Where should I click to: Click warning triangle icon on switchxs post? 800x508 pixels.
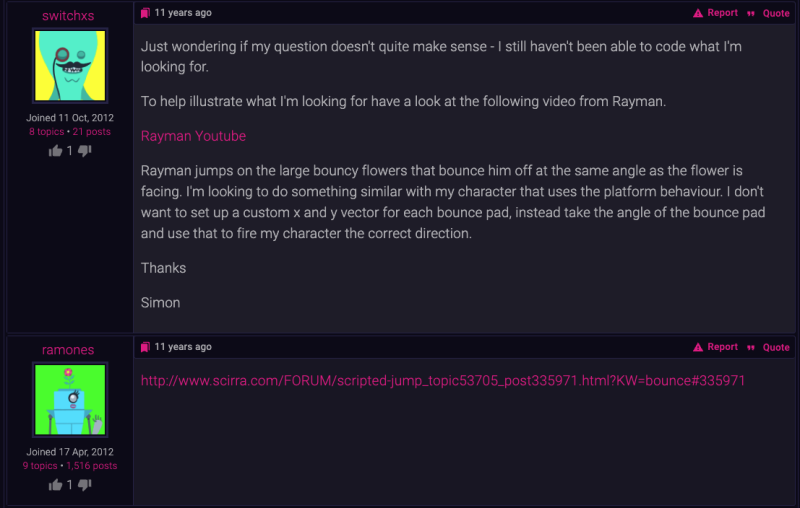(698, 13)
